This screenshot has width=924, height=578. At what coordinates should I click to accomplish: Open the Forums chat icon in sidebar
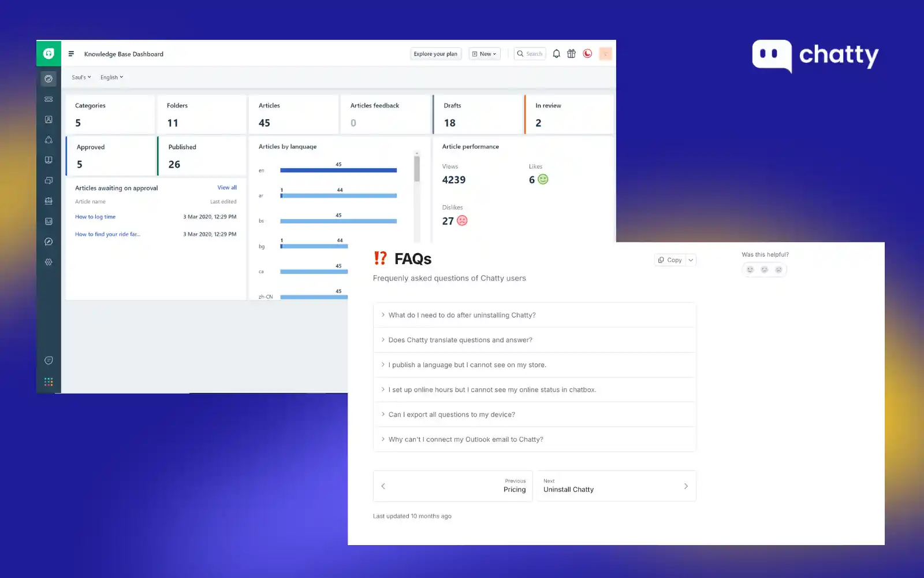click(x=49, y=180)
